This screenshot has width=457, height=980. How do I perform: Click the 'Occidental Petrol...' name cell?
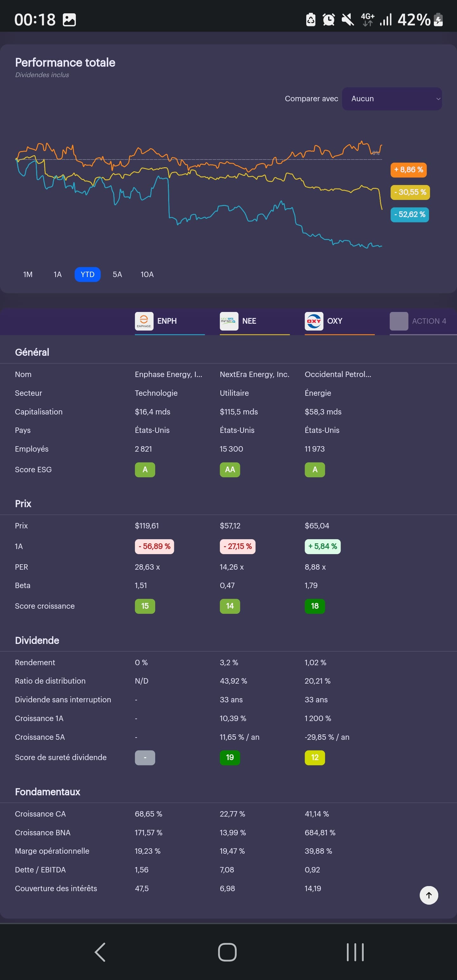click(x=338, y=374)
